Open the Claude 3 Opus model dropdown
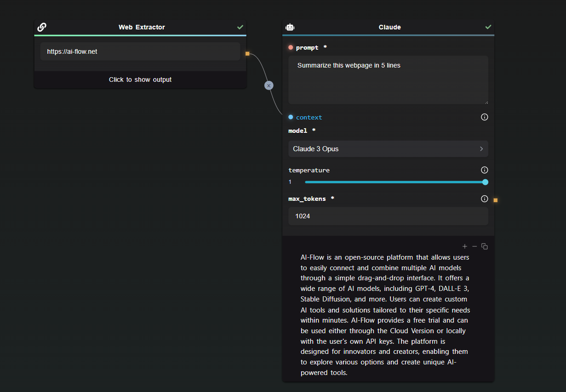This screenshot has width=566, height=392. tap(388, 149)
